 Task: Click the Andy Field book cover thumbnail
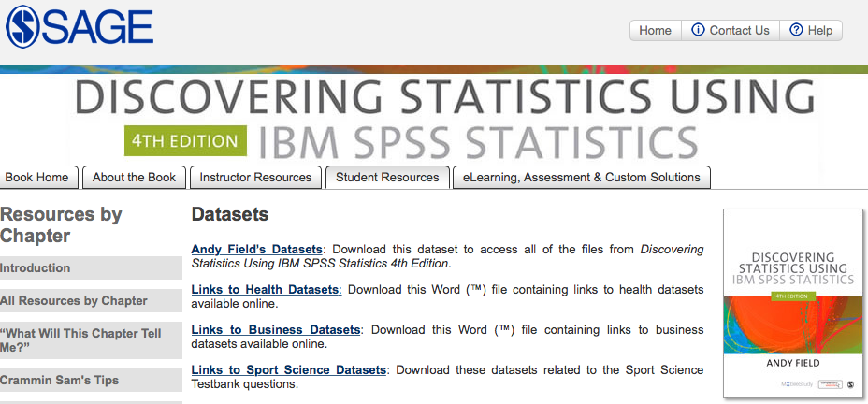[x=793, y=303]
